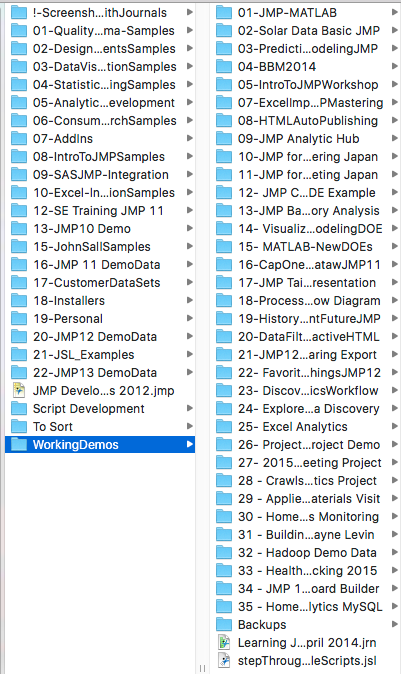
Task: Click the 17-CustomerDataSets folder icon
Action: [19, 282]
